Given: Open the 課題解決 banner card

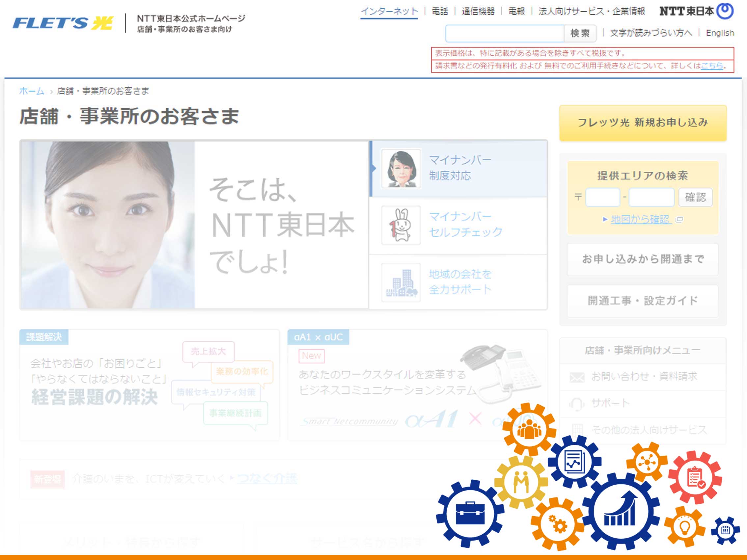Looking at the screenshot, I should pyautogui.click(x=150, y=385).
